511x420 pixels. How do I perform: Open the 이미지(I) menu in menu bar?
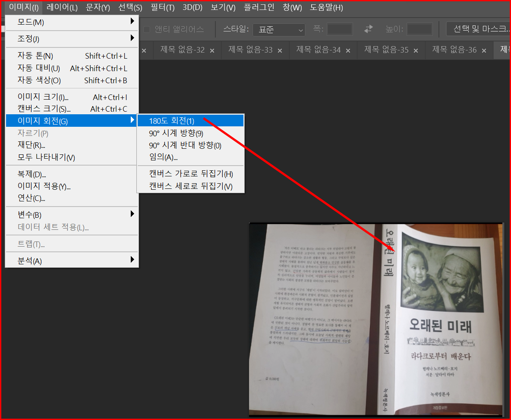(23, 7)
